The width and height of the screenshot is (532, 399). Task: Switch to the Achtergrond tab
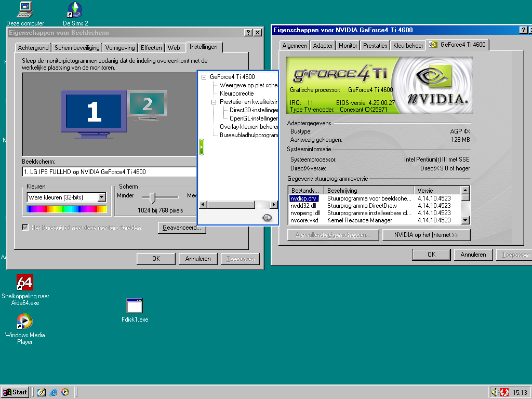[33, 47]
